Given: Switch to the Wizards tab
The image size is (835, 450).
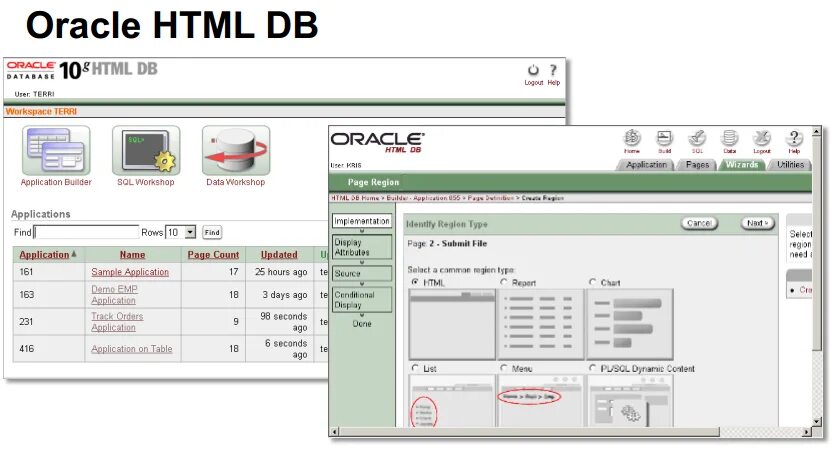Looking at the screenshot, I should pos(742,165).
